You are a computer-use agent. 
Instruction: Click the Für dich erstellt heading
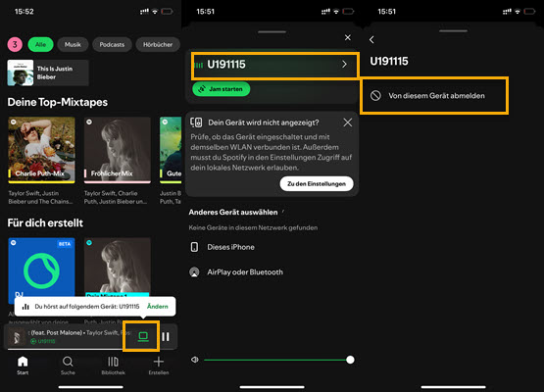click(45, 223)
